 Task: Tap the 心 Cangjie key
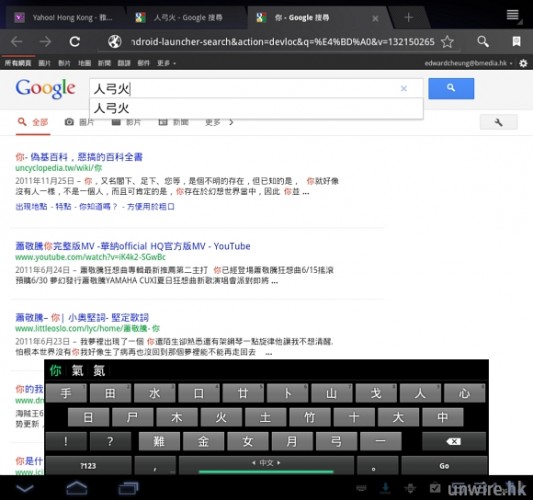coord(464,393)
